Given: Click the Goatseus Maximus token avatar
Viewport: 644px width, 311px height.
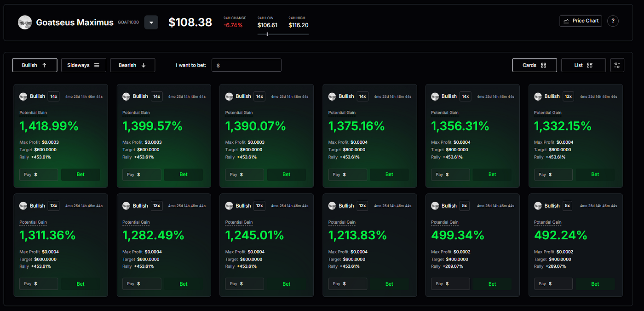Looking at the screenshot, I should point(25,22).
